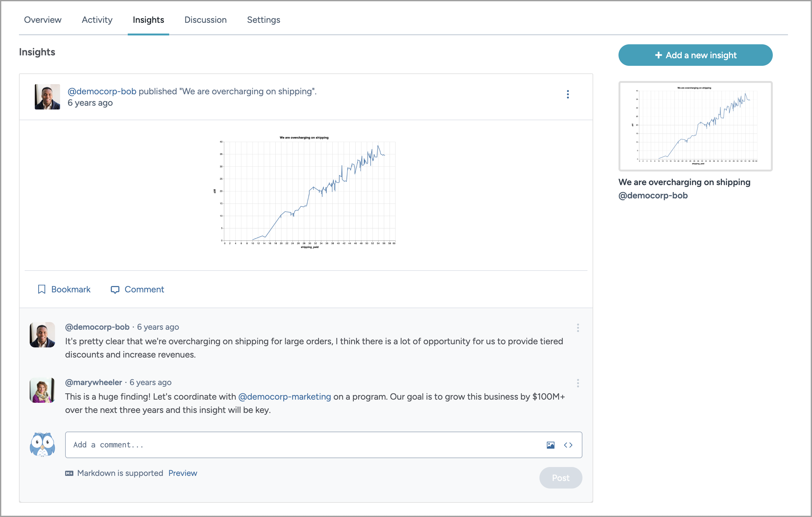
Task: Click democorp-bob's avatar in the comments
Action: pyautogui.click(x=42, y=335)
